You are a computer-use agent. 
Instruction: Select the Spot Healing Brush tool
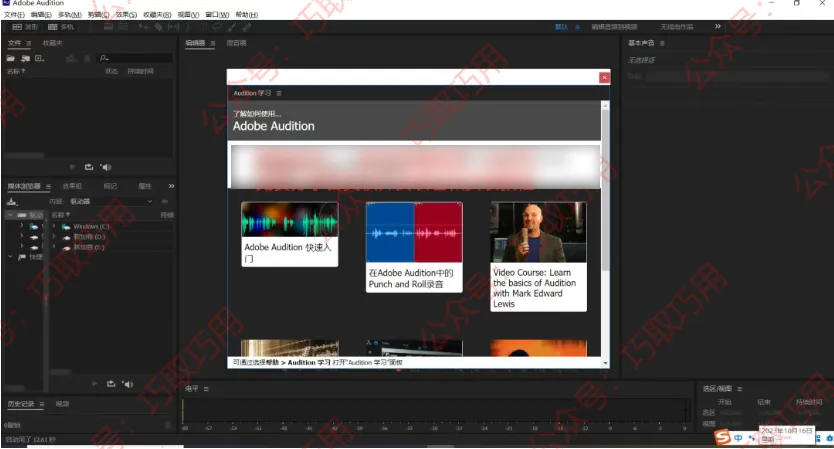click(x=247, y=27)
